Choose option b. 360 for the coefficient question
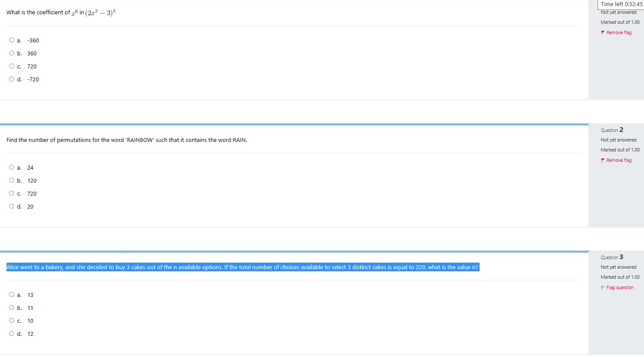 12,53
